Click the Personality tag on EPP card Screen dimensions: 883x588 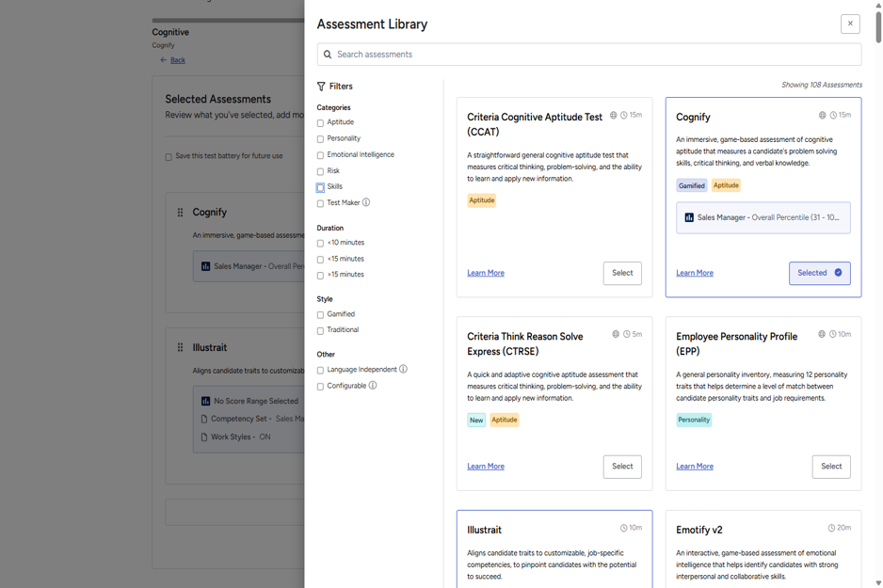pyautogui.click(x=694, y=420)
